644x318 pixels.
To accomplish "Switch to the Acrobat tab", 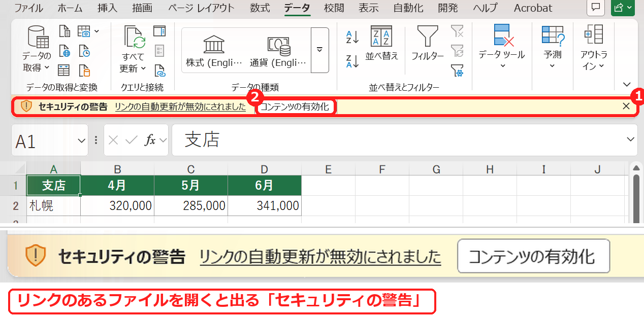I will click(x=533, y=8).
